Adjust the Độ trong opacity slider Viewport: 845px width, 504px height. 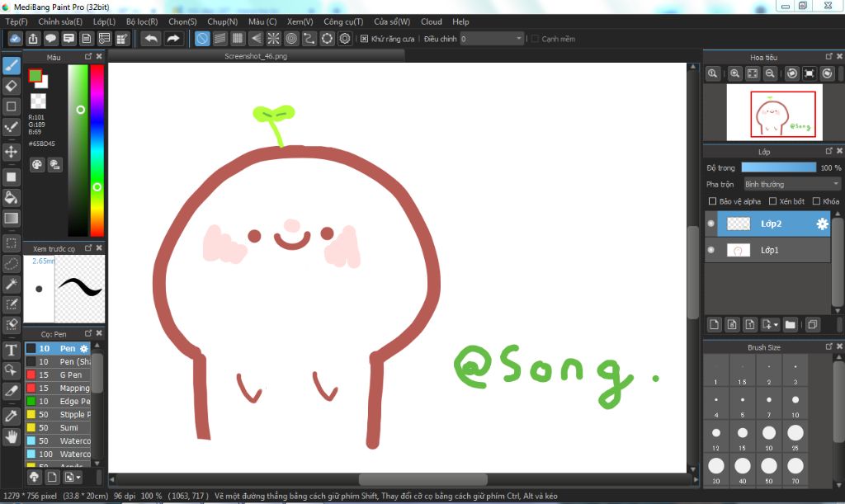coord(779,167)
